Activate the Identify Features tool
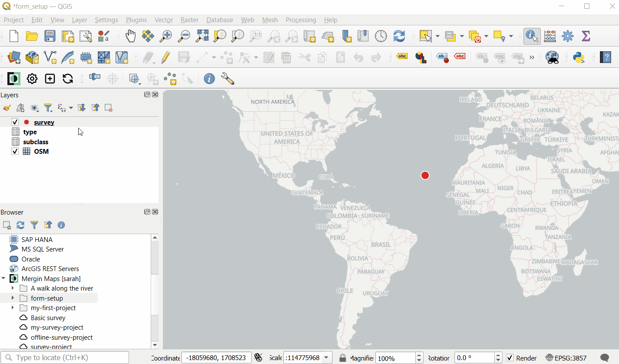This screenshot has height=364, width=619. coord(532,36)
